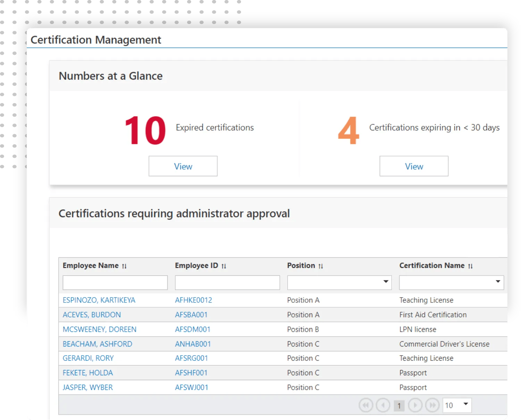This screenshot has width=527, height=420.
Task: Click the Certification Management title
Action: click(x=96, y=40)
